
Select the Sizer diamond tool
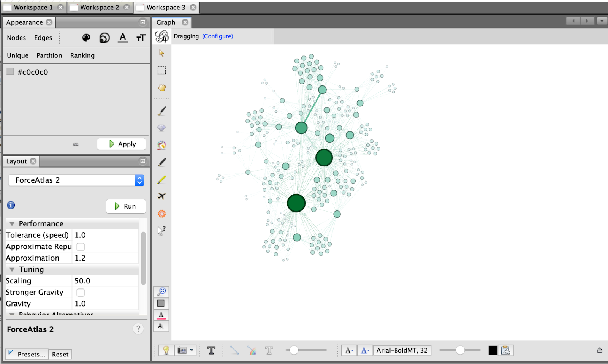point(161,128)
